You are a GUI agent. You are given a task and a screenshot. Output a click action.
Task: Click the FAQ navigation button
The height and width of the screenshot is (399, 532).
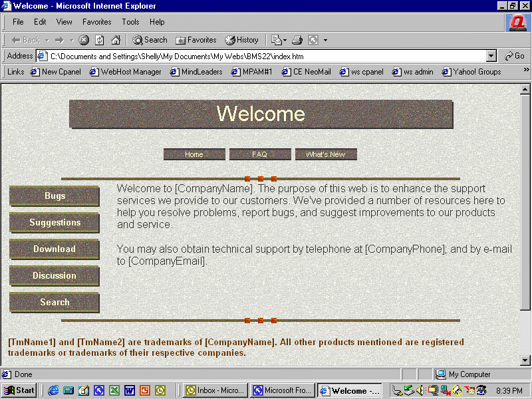click(x=260, y=154)
